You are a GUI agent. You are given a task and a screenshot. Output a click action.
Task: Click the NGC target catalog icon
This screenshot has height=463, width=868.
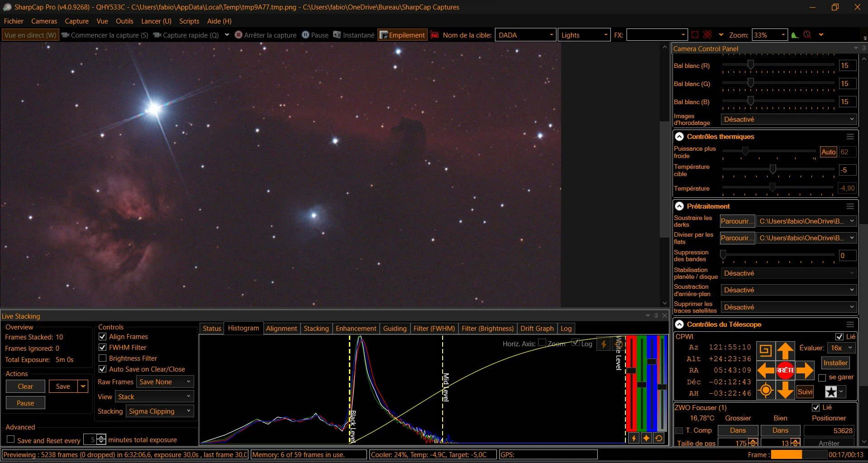pos(435,35)
